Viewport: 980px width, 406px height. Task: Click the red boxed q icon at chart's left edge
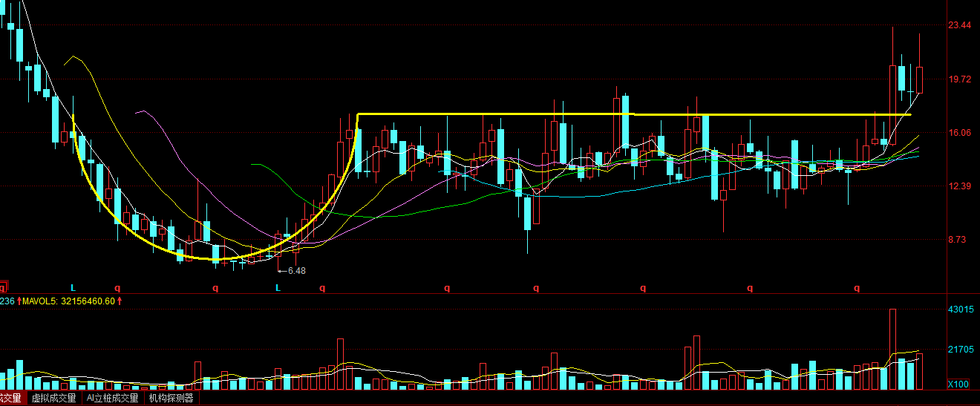[x=3, y=287]
